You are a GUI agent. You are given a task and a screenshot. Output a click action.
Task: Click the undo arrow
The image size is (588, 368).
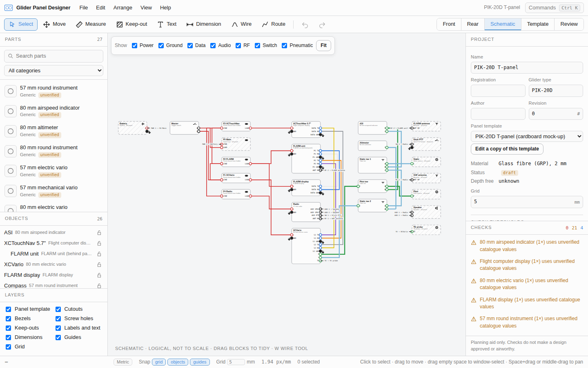(x=305, y=25)
